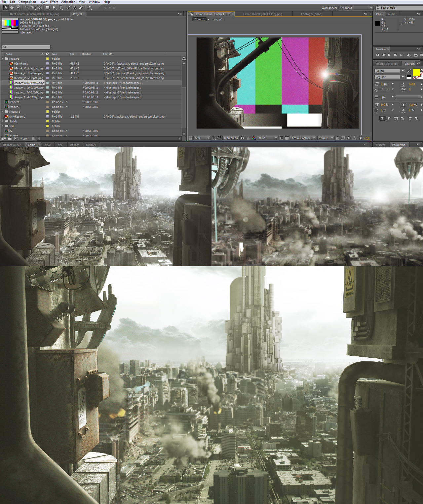Select the Pan Behind tool
Image resolution: width=423 pixels, height=504 pixels.
pos(40,7)
